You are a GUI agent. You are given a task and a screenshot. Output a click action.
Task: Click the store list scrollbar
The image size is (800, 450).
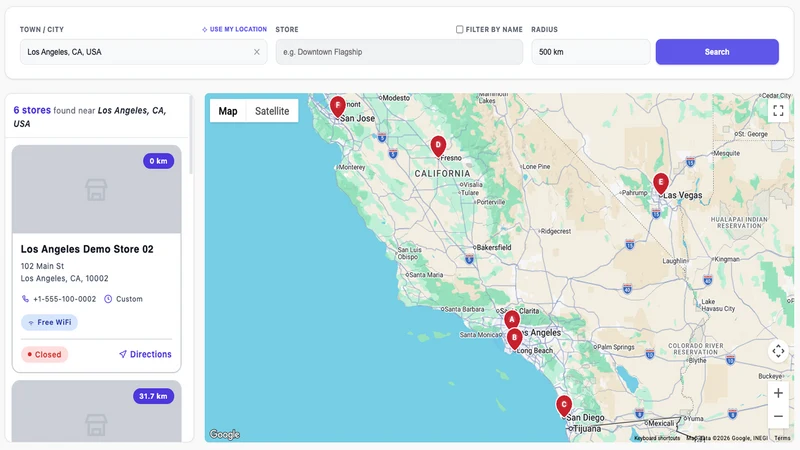coord(191,135)
